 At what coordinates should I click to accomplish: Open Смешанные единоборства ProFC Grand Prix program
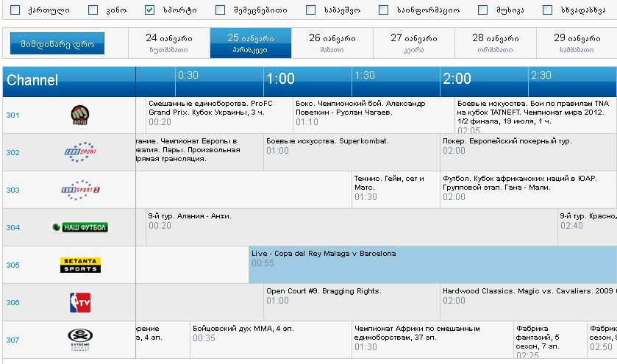[219, 115]
